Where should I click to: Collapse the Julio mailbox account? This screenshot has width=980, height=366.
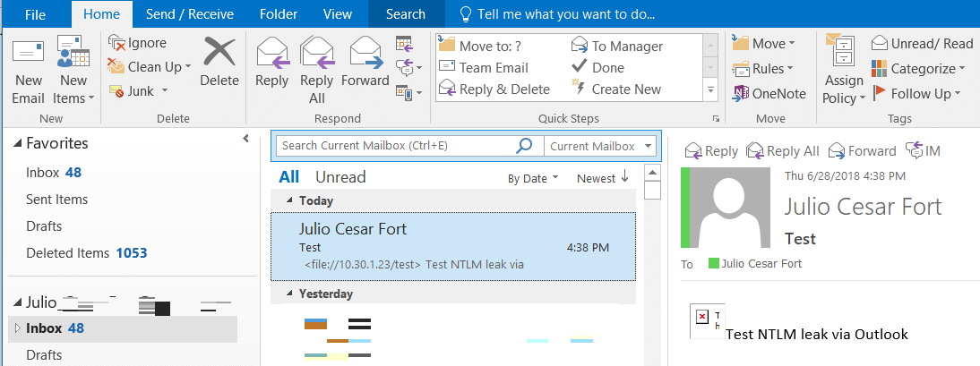tap(18, 303)
